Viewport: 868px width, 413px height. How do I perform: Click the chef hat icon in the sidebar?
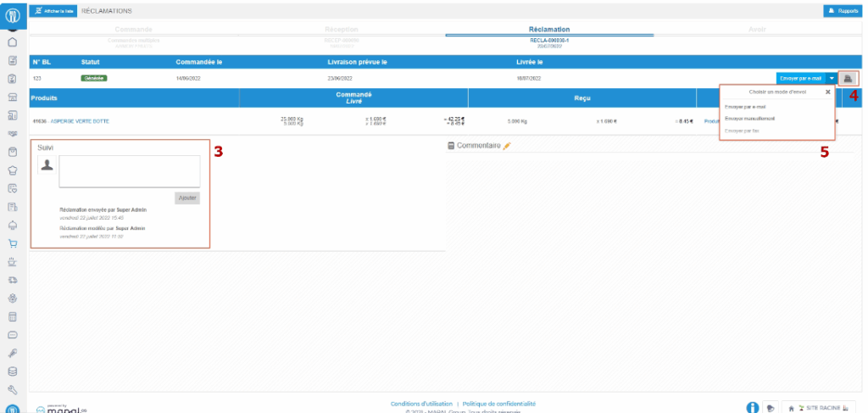point(13,170)
